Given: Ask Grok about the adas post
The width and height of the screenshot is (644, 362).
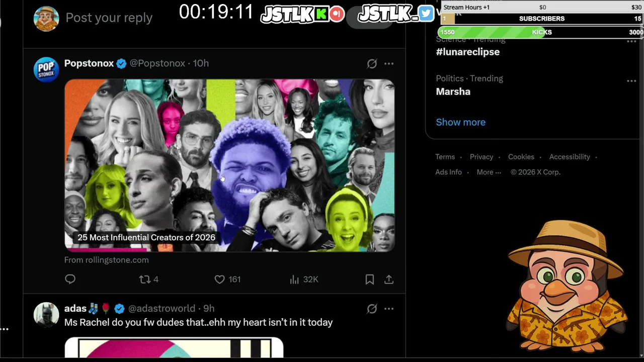Looking at the screenshot, I should [x=372, y=309].
